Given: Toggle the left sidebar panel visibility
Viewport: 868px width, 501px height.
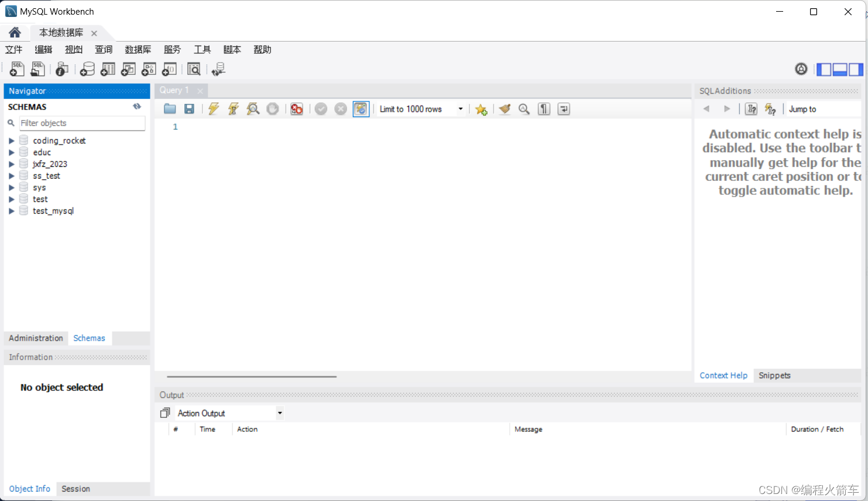Looking at the screenshot, I should (824, 69).
